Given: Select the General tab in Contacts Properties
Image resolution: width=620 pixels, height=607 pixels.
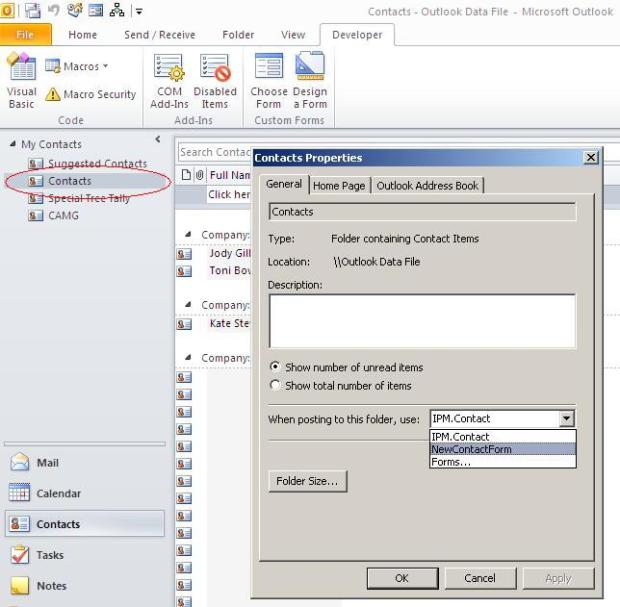Looking at the screenshot, I should [x=284, y=184].
